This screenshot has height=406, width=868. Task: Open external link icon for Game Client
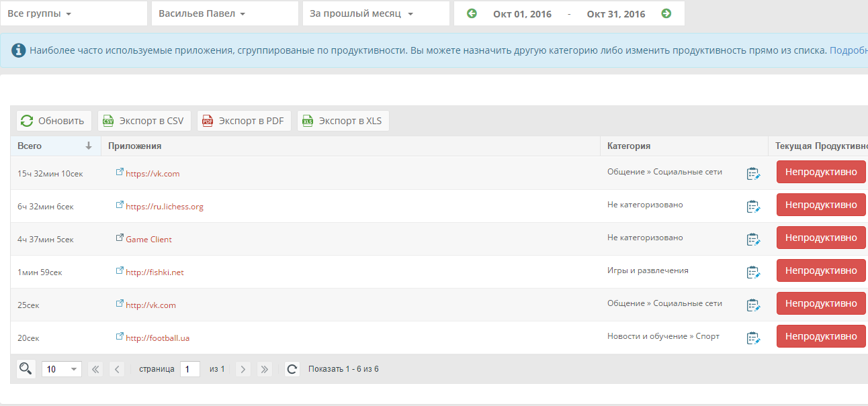[x=120, y=238]
